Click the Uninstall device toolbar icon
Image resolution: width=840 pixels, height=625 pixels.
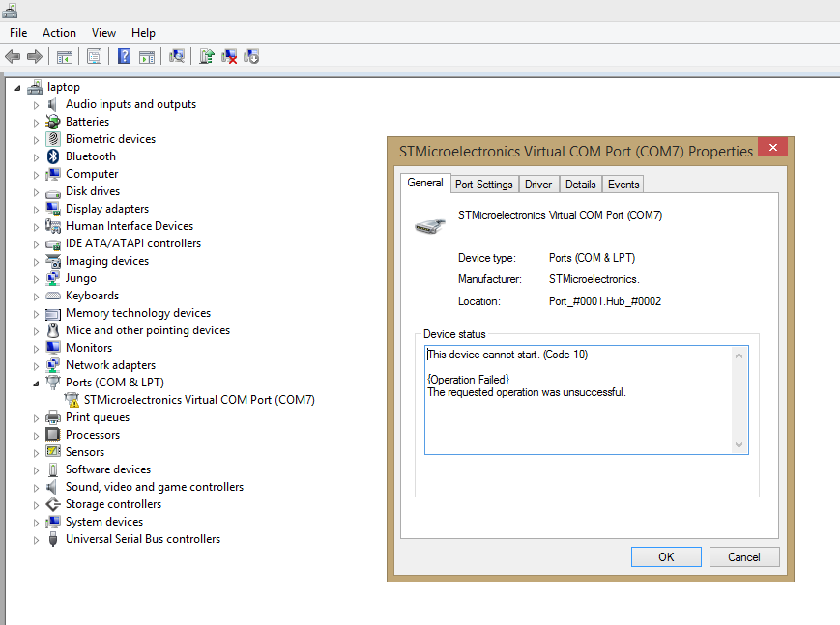[x=229, y=56]
